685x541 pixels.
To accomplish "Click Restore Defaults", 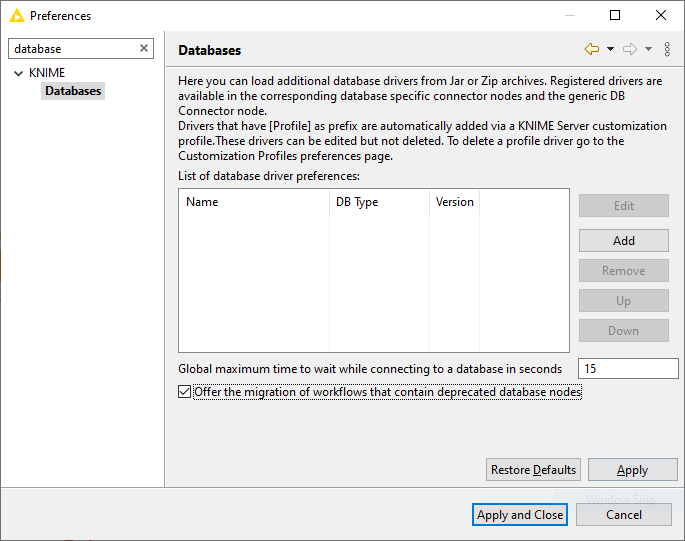I will [x=533, y=470].
